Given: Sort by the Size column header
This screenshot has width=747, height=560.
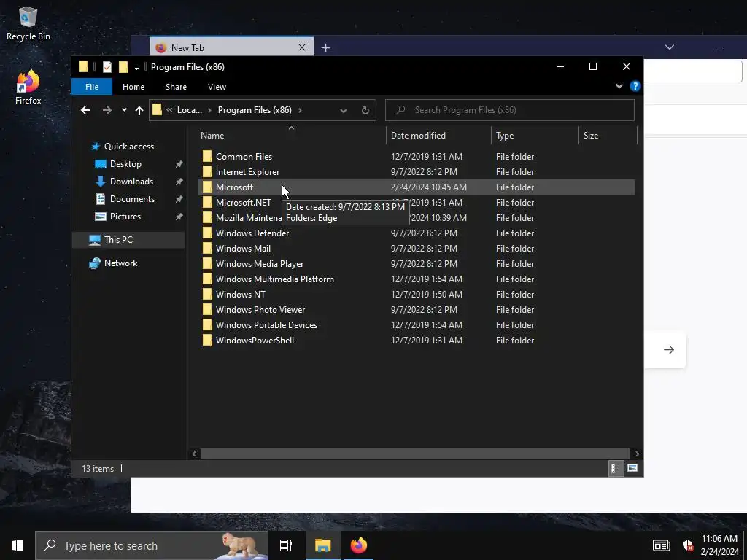Looking at the screenshot, I should pyautogui.click(x=608, y=135).
